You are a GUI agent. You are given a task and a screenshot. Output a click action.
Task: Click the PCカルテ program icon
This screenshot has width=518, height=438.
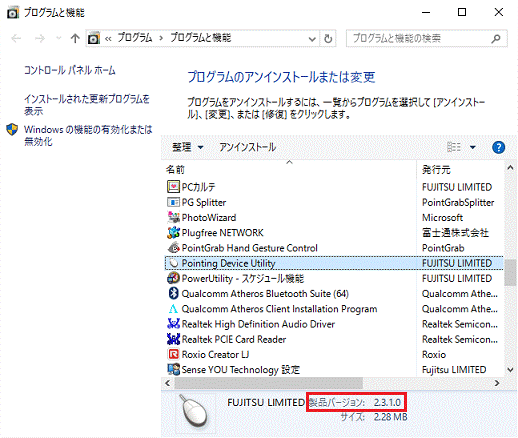click(x=173, y=187)
